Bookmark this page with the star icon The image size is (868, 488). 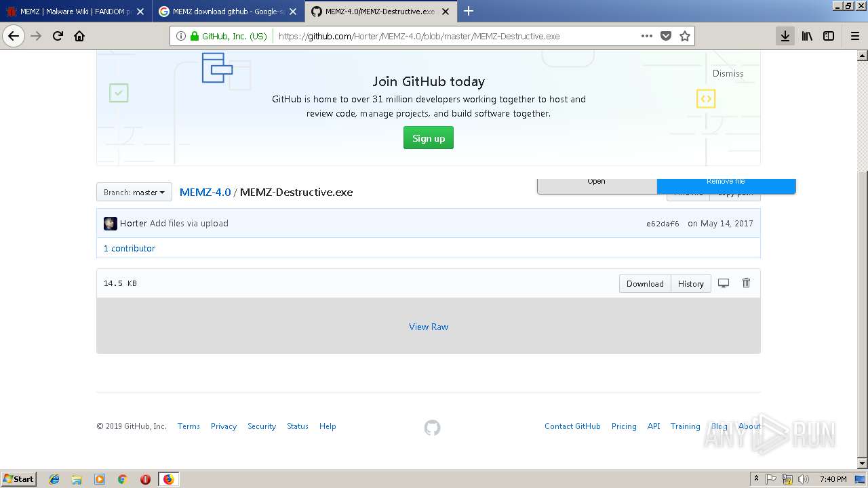pos(685,36)
